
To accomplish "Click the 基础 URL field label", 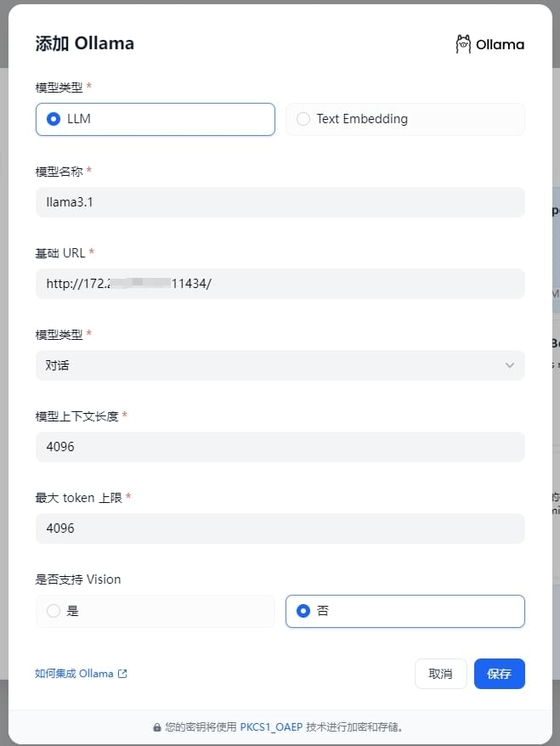I will [61, 253].
